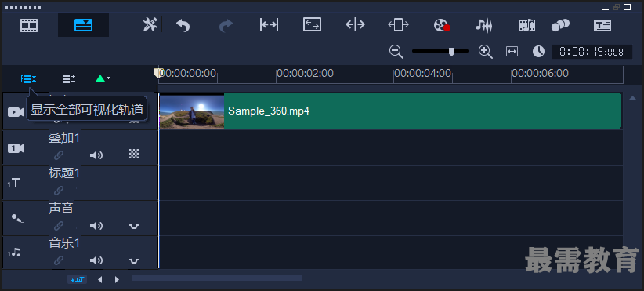The width and height of the screenshot is (644, 291).
Task: Toggle ripple editing link on 声音 track
Action: [59, 226]
